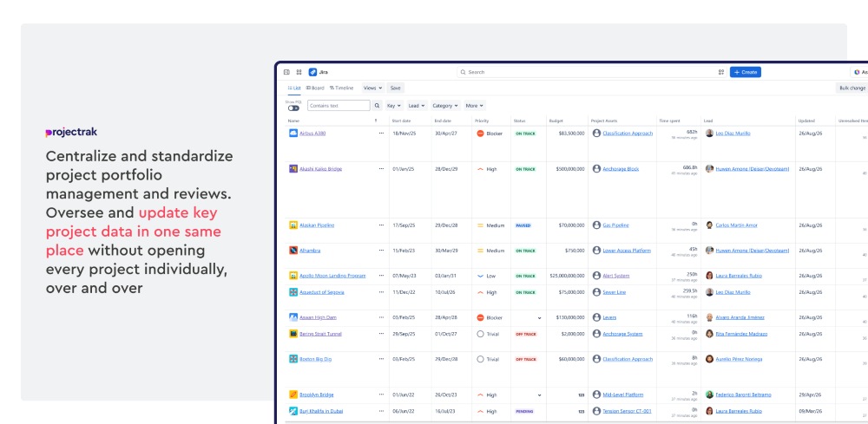Viewport: 868px width, 424px height.
Task: Open the Category filter dropdown
Action: (x=445, y=106)
